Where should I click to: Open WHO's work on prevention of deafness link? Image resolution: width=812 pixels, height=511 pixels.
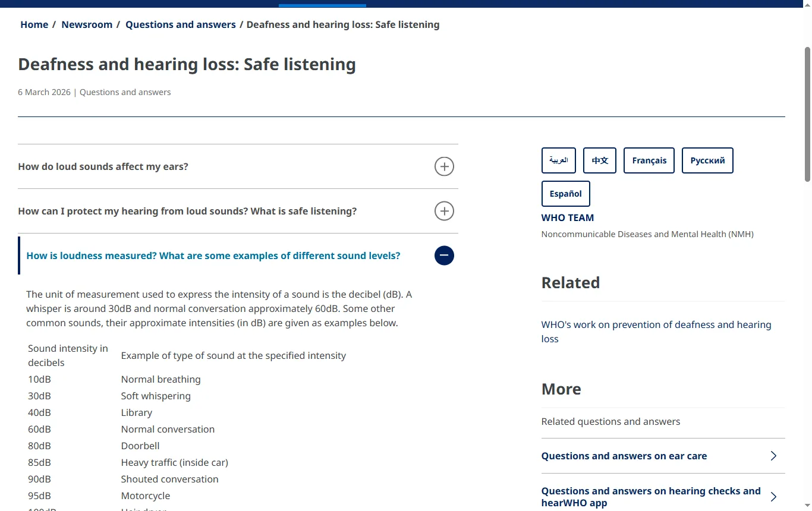point(656,332)
